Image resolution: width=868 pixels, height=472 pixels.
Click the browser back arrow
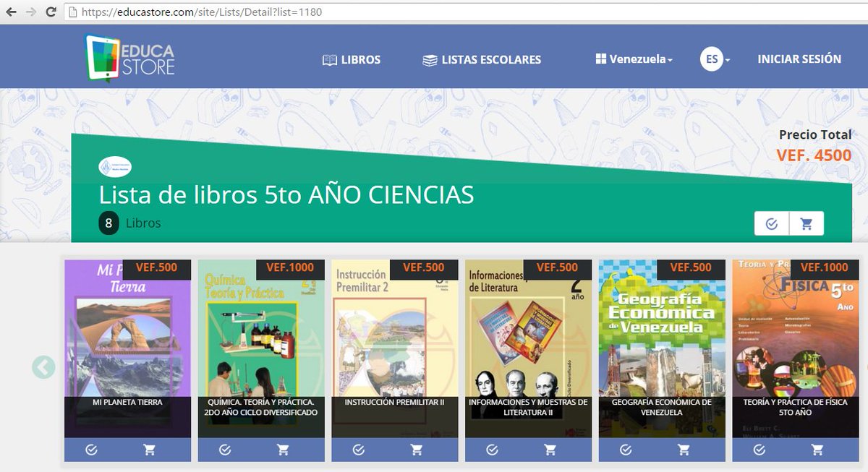pos(12,12)
